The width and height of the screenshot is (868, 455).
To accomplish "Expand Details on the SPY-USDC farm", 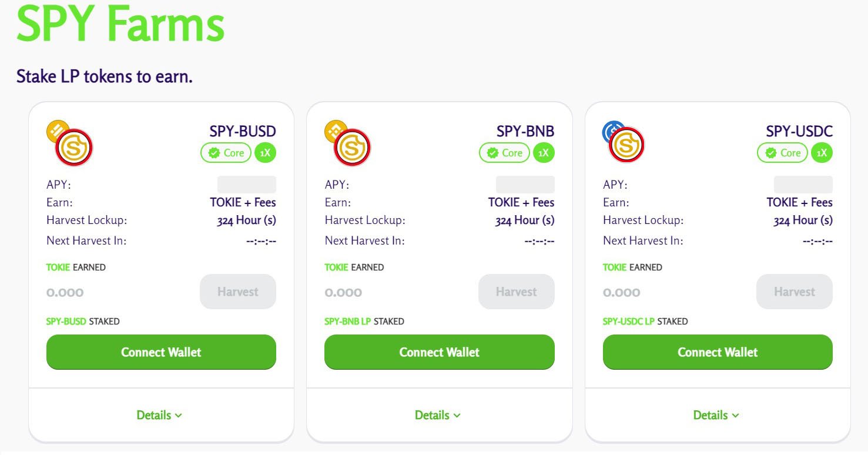I will click(716, 415).
